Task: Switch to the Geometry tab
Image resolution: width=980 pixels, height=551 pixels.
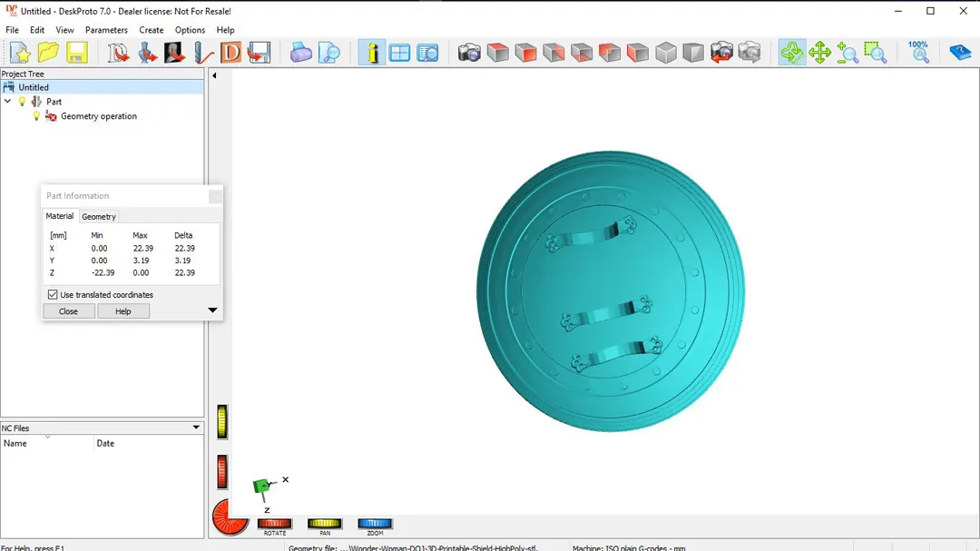Action: (x=99, y=216)
